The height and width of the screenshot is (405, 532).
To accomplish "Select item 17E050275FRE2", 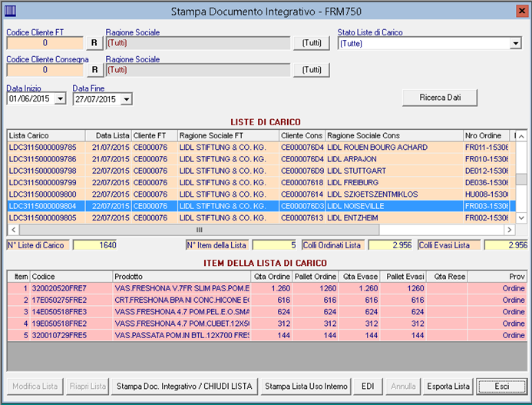I will (x=267, y=300).
